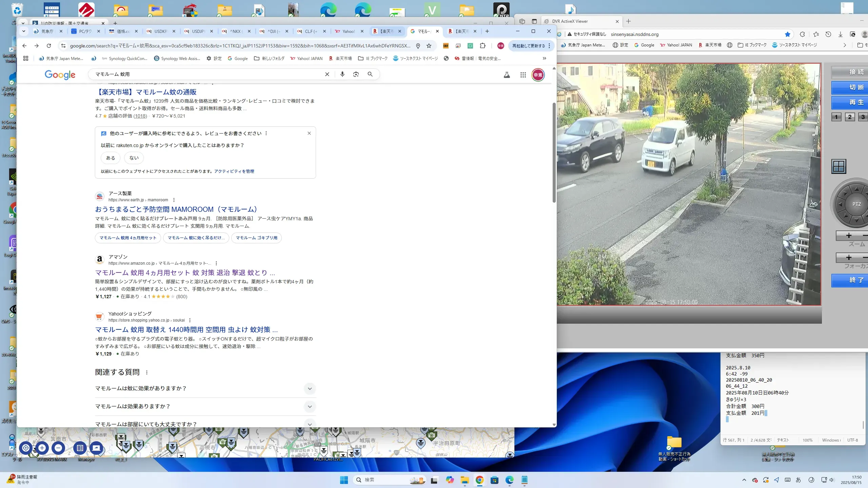The width and height of the screenshot is (868, 488).
Task: Open the Chrome extensions puzzle icon
Action: (482, 46)
